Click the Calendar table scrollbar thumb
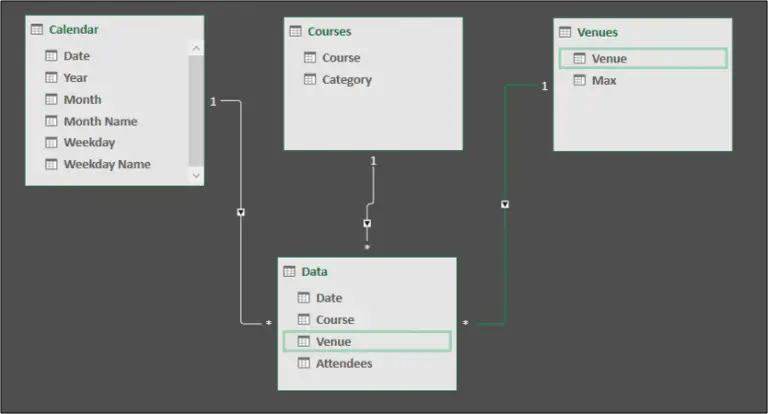Image resolution: width=768 pixels, height=414 pixels. click(196, 110)
